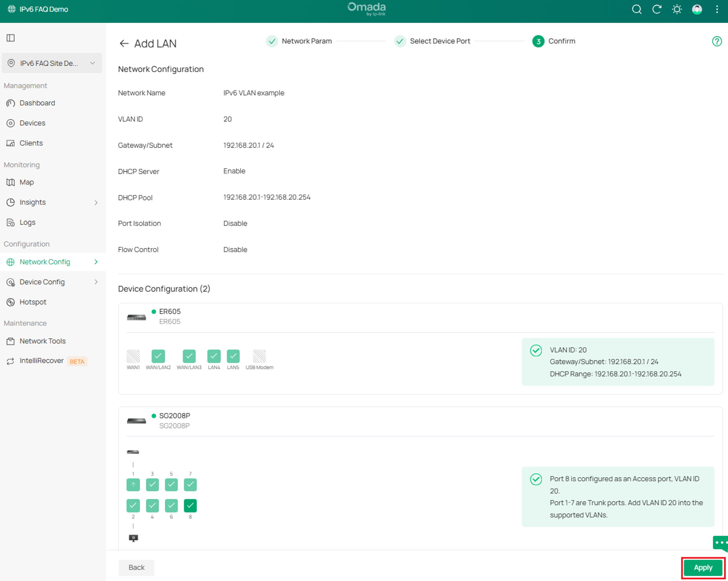
Task: Click the Network Config sidebar label
Action: (x=45, y=262)
